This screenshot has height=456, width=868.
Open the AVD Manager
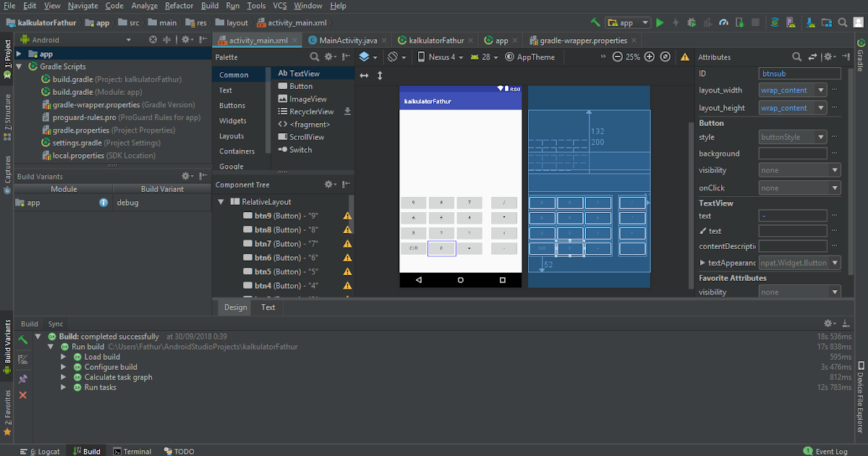click(x=790, y=22)
